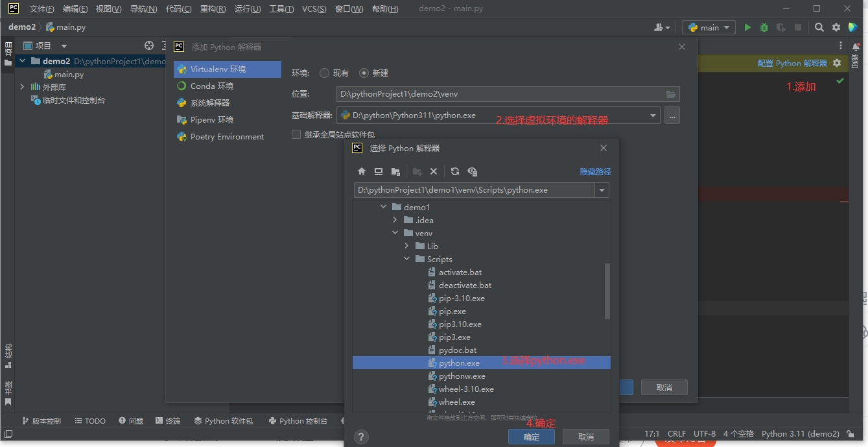This screenshot has width=868, height=447.
Task: Click 取消 in 添加 Python 解释器 dialog
Action: click(x=664, y=387)
